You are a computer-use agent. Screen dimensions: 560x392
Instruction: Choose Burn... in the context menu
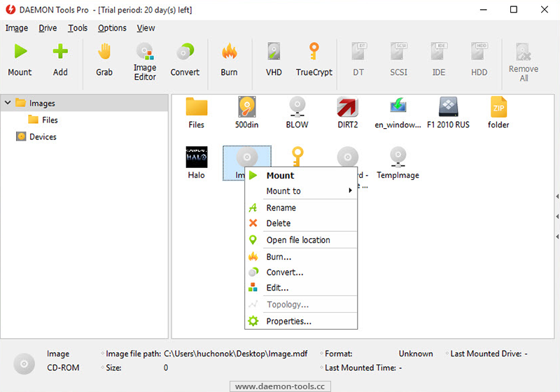(x=301, y=257)
